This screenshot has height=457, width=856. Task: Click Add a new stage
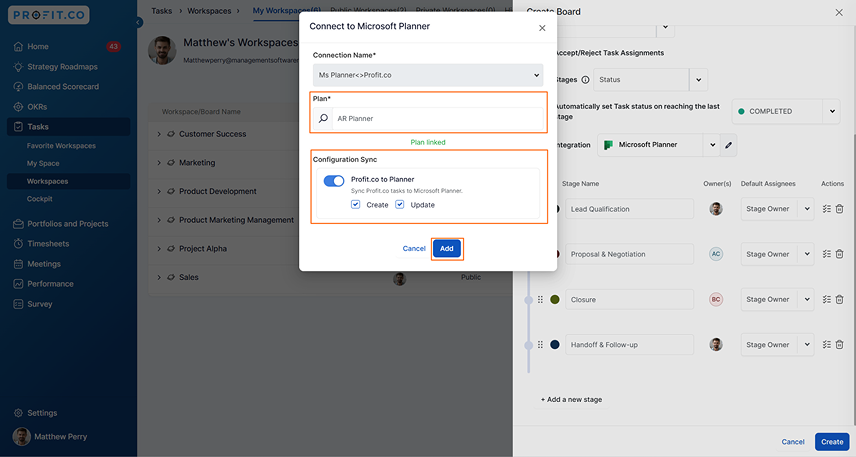tap(571, 400)
